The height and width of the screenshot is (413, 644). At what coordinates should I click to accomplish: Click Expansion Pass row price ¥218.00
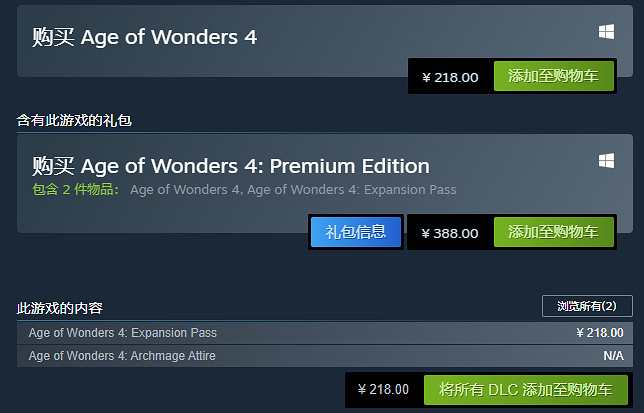[x=599, y=333]
